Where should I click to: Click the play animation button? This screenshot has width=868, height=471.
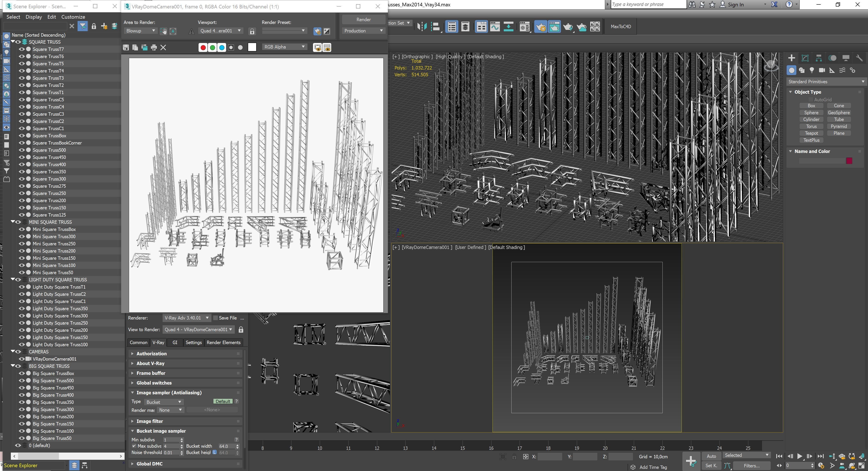click(x=799, y=456)
